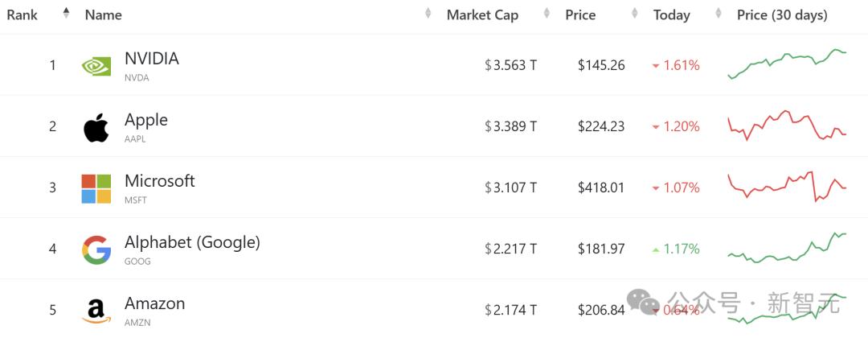
Task: Sort by Market Cap using arrows
Action: [547, 14]
